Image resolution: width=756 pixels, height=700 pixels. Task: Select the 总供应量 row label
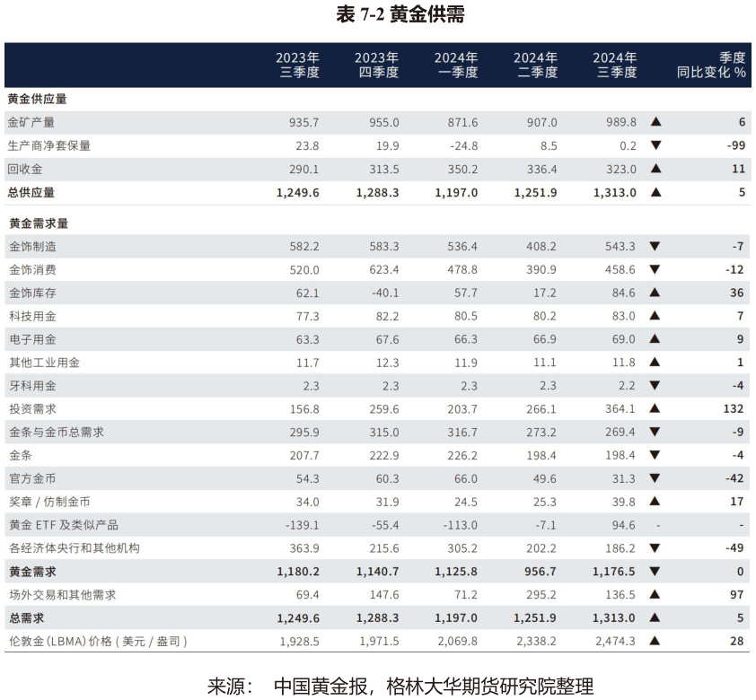tap(31, 192)
